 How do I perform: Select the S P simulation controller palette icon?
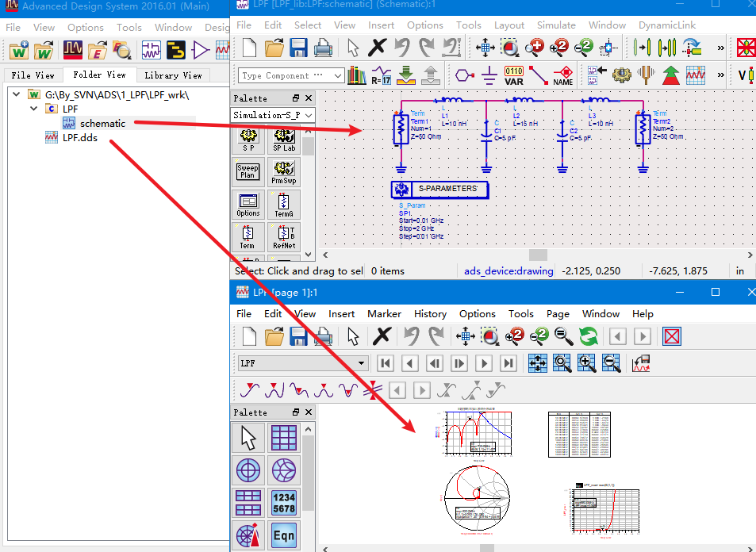tap(248, 140)
